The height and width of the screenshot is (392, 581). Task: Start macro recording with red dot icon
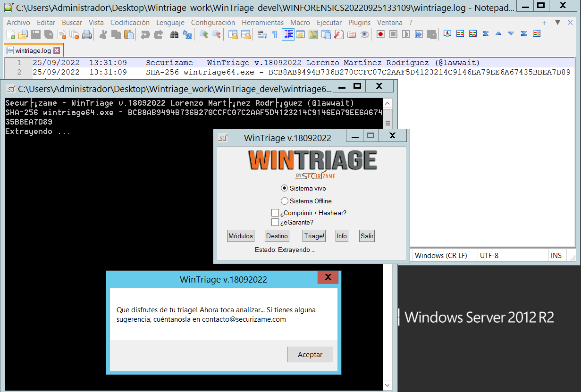pyautogui.click(x=381, y=34)
